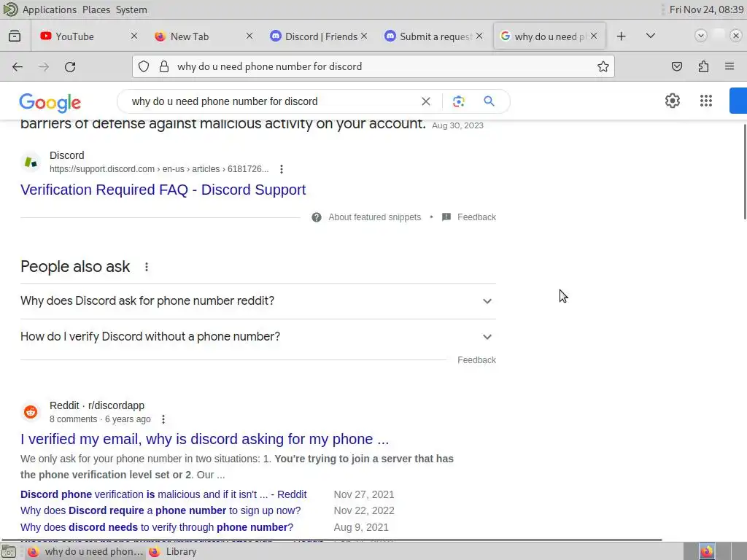This screenshot has width=747, height=560.
Task: Go to the Google home logo
Action: [x=50, y=103]
